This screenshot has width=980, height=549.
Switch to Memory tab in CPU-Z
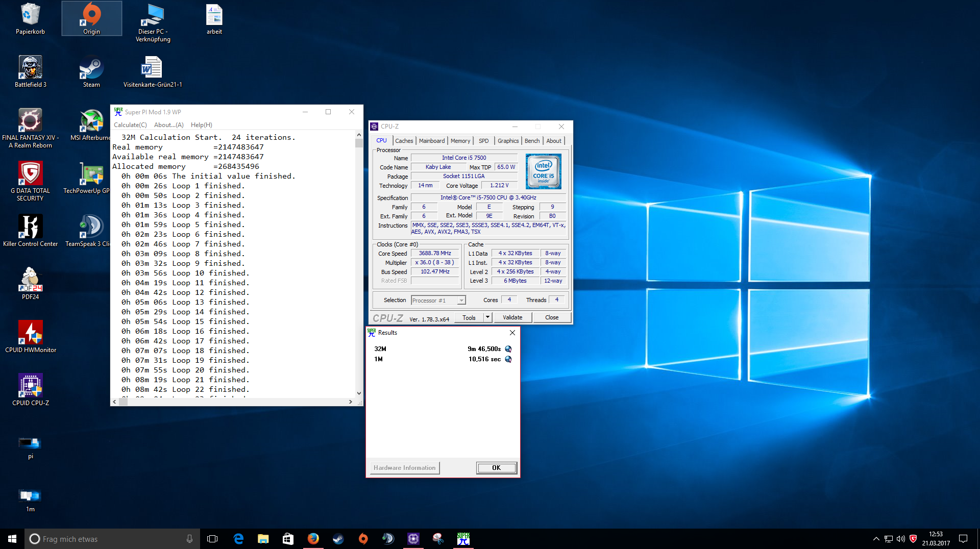[460, 141]
